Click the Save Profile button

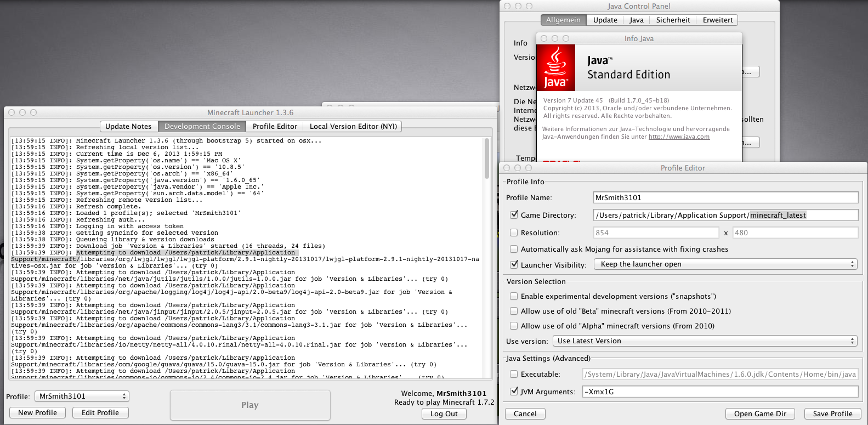pyautogui.click(x=832, y=413)
